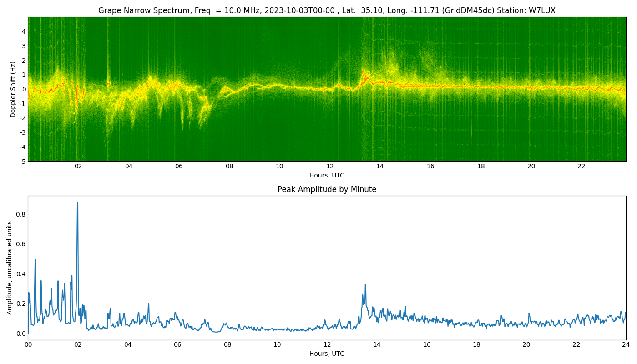The width and height of the screenshot is (637, 364).
Task: Click spectrogram hour tick '12'
Action: [330, 167]
